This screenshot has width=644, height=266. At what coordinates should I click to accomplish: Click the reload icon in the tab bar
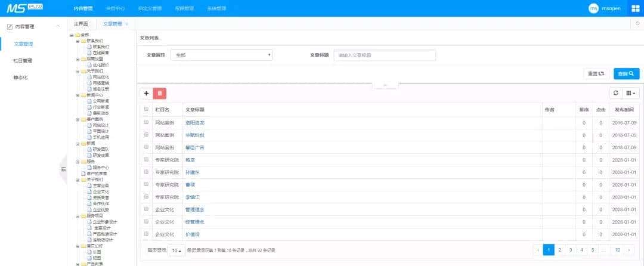click(x=637, y=24)
